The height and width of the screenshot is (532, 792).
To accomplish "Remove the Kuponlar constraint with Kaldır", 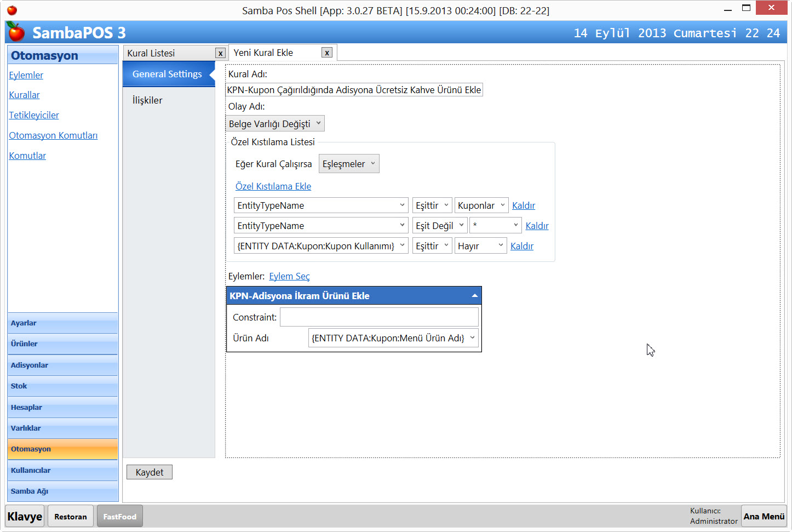I will [523, 205].
